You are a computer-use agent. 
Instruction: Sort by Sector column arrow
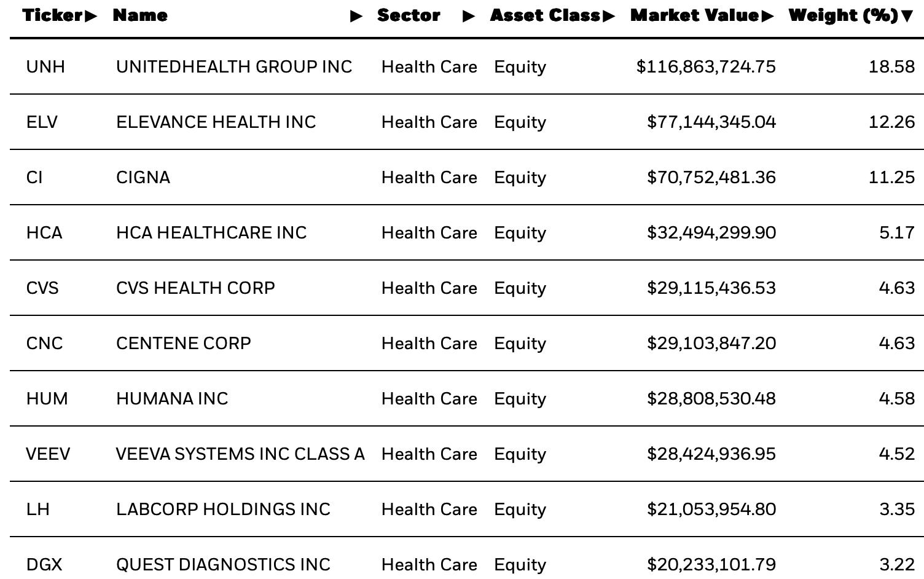[x=469, y=16]
